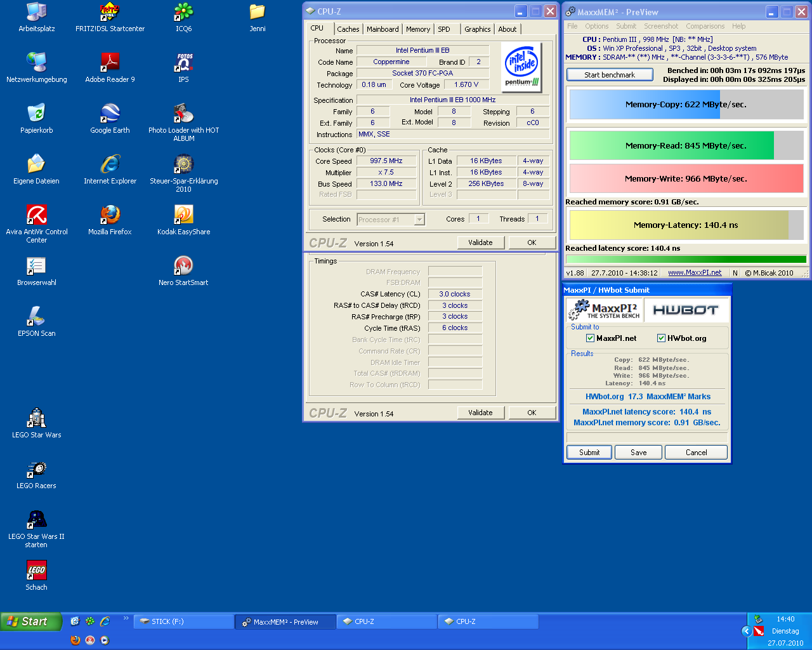
Task: Select the Jenni folder on the desktop
Action: [x=257, y=17]
